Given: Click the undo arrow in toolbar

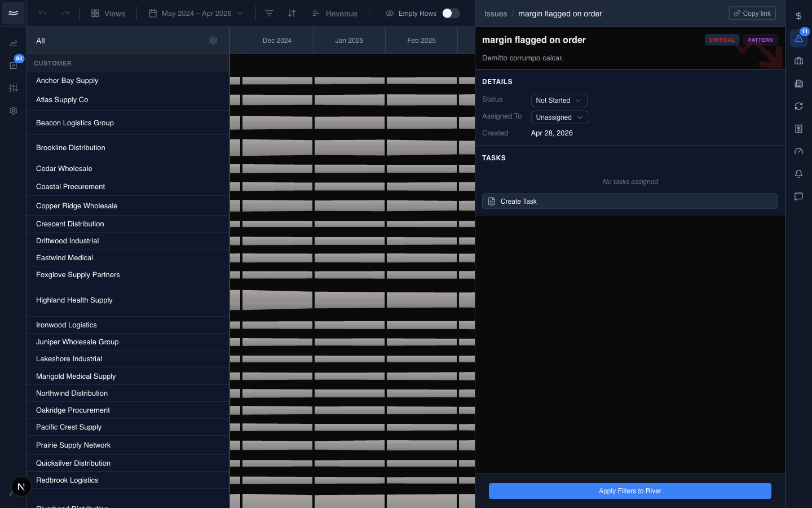Looking at the screenshot, I should pos(43,14).
